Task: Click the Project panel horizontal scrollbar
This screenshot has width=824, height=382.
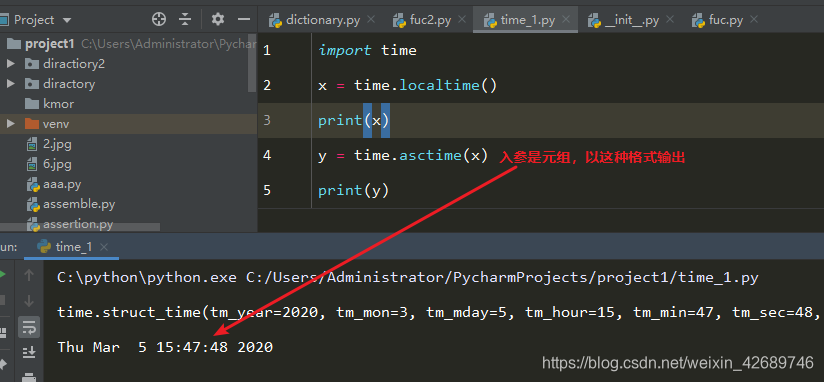Action: click(80, 228)
